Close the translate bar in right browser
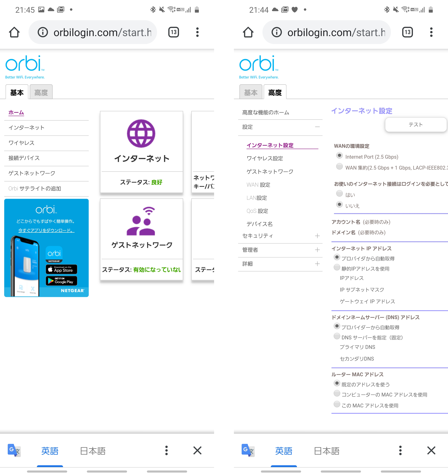448x476 pixels. (x=431, y=450)
